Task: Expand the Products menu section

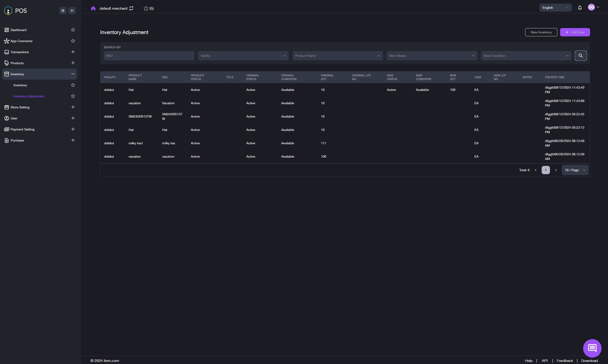Action: point(73,63)
